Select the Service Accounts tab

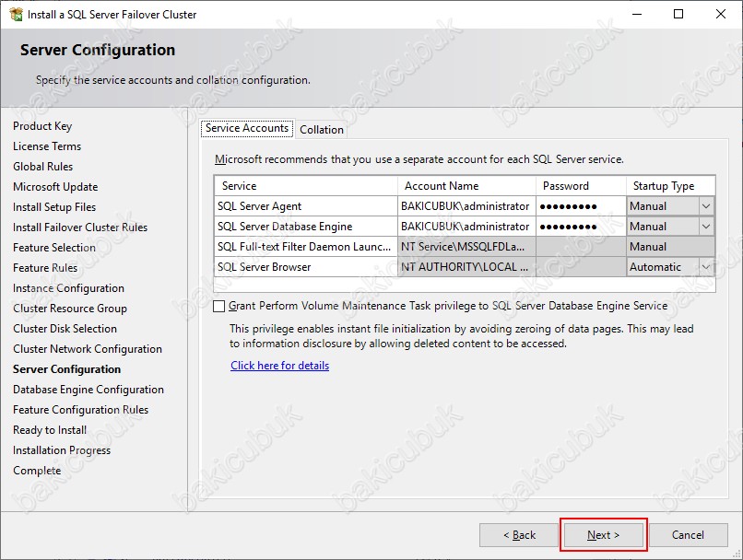click(247, 128)
